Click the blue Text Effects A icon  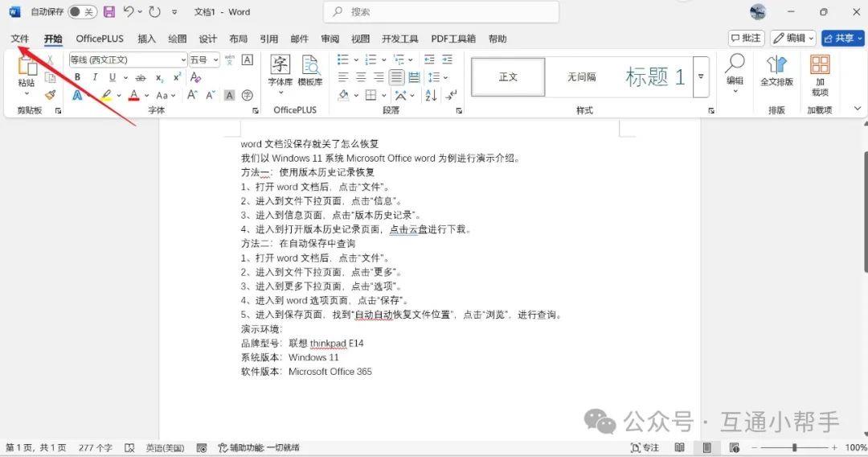click(77, 95)
